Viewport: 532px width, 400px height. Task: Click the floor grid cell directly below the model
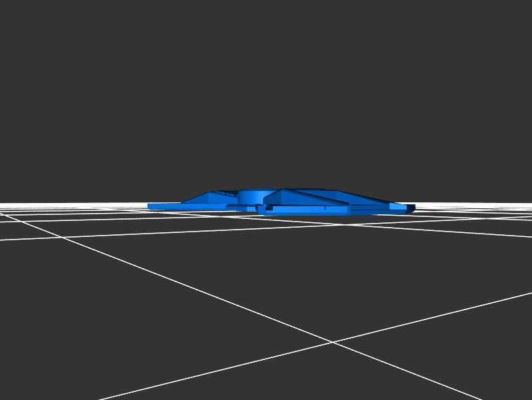[x=266, y=280]
